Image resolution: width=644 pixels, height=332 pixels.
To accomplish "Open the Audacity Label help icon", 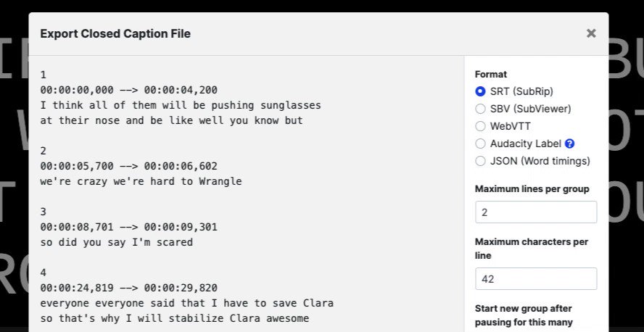I will (x=569, y=144).
